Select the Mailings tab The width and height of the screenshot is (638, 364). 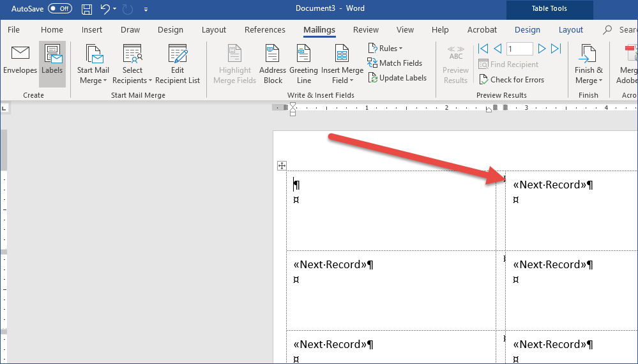pos(319,29)
